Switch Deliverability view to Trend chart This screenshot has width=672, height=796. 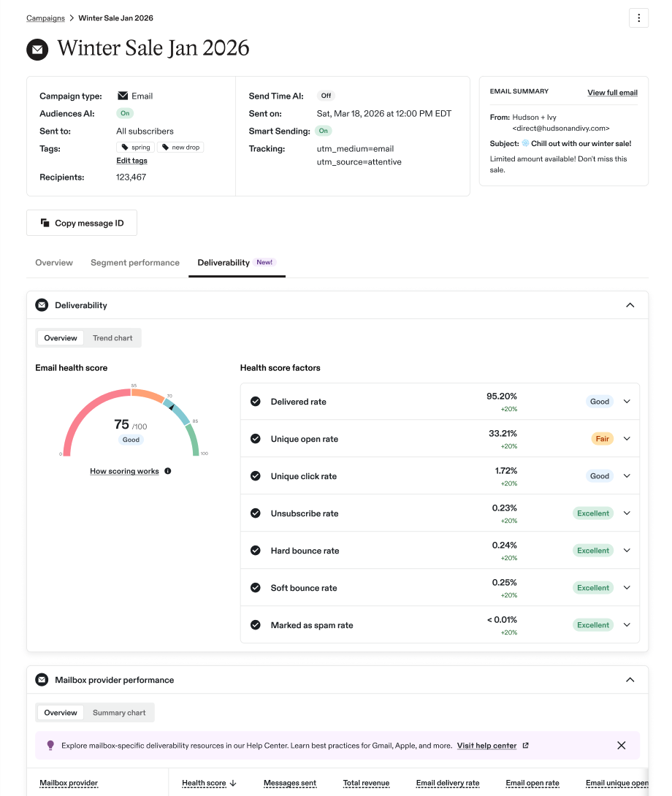coord(112,338)
